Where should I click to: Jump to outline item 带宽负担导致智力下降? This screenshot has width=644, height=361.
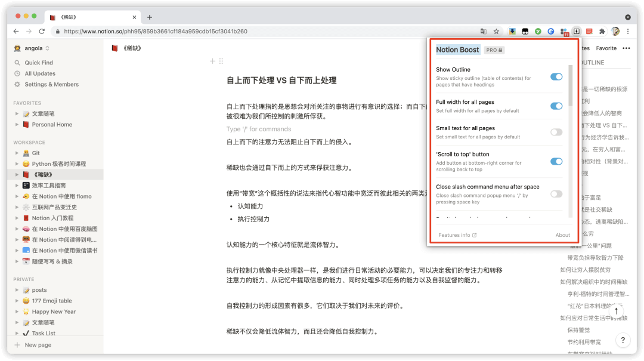tap(595, 258)
